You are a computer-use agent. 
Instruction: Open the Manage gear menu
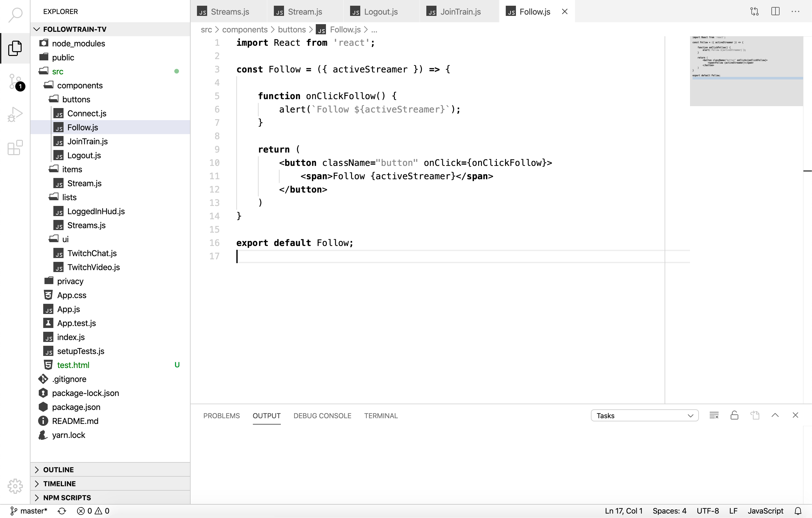[x=15, y=486]
